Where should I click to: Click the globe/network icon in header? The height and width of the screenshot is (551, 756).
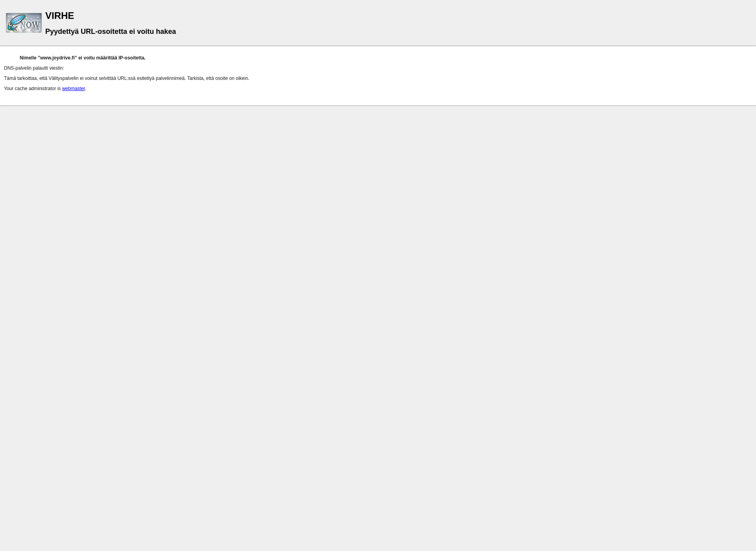tap(24, 22)
